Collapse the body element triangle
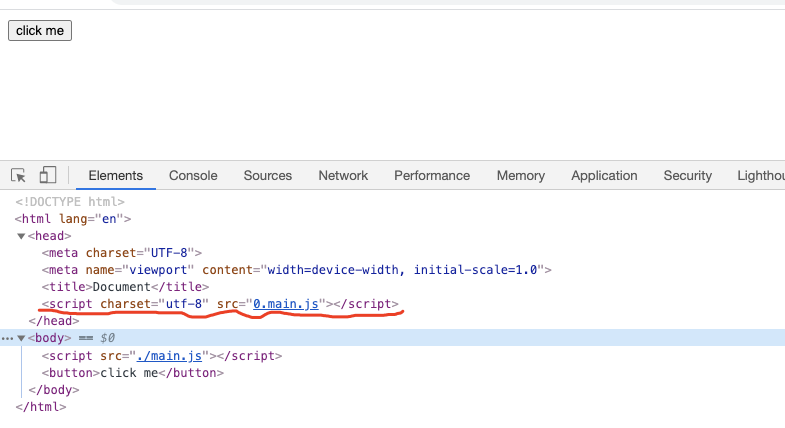The image size is (785, 428). (x=21, y=338)
